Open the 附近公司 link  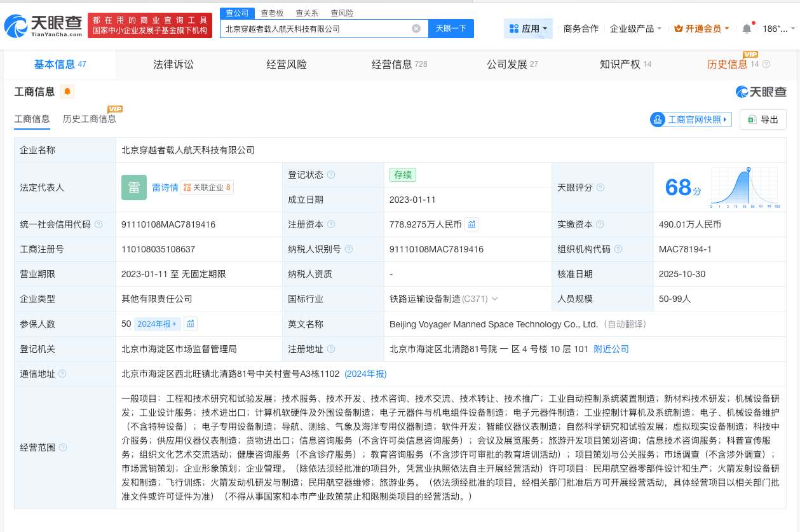(611, 349)
